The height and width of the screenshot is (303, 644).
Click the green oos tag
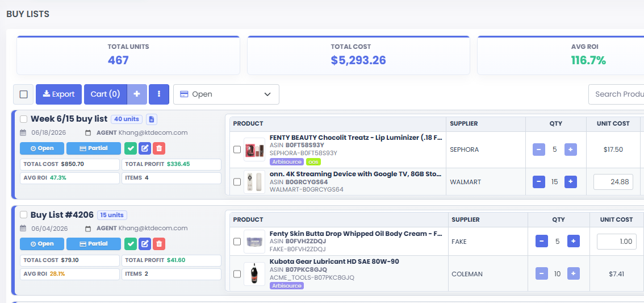click(313, 162)
